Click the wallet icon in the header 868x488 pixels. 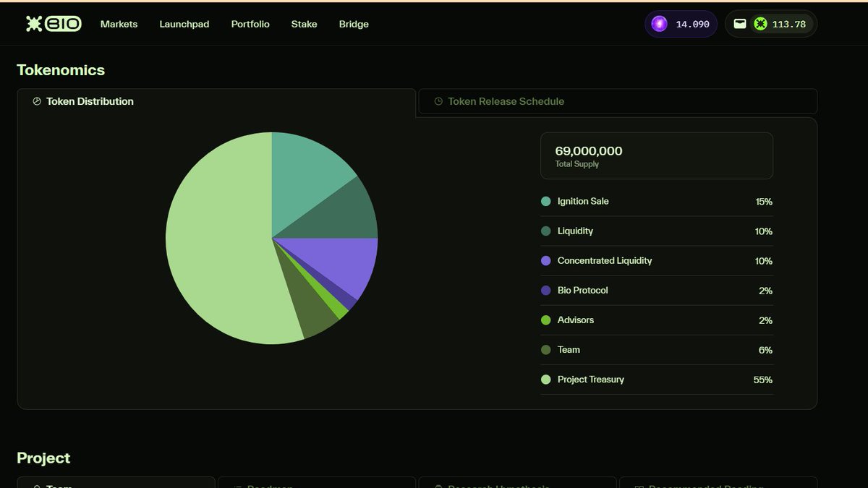pyautogui.click(x=739, y=24)
